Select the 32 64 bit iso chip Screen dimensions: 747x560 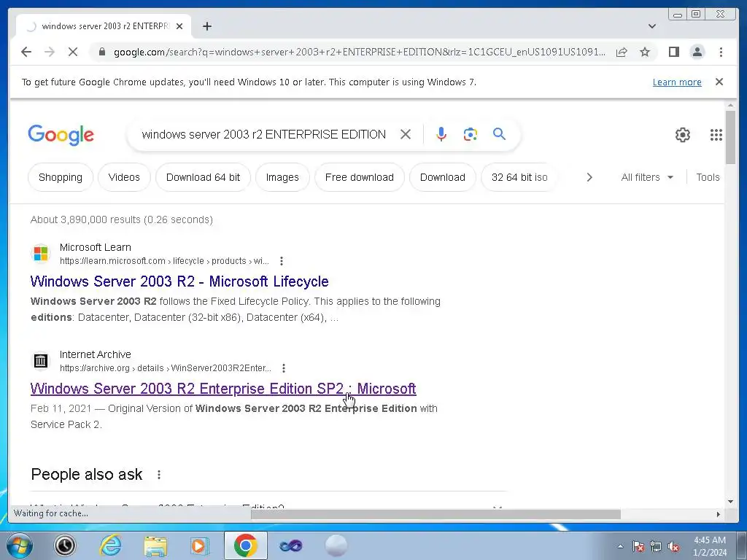tap(519, 177)
